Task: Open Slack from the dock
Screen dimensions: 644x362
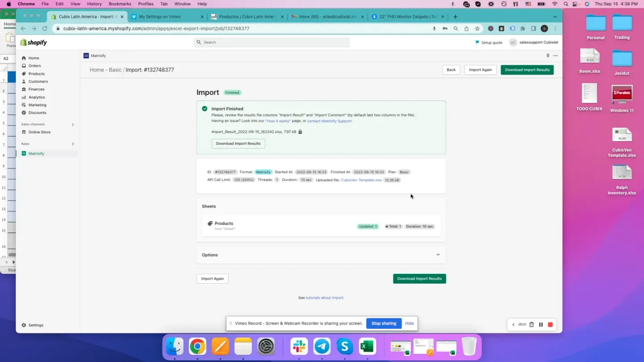Action: 299,346
